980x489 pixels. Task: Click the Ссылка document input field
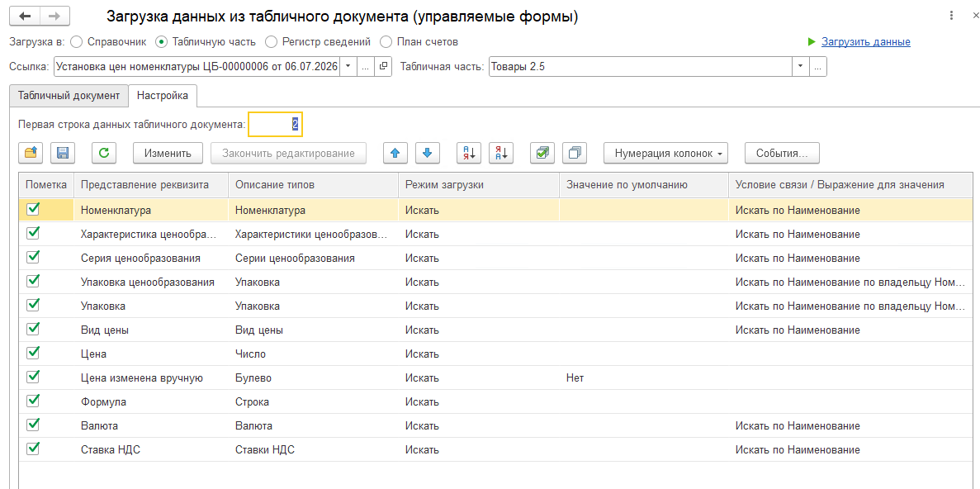[x=196, y=66]
